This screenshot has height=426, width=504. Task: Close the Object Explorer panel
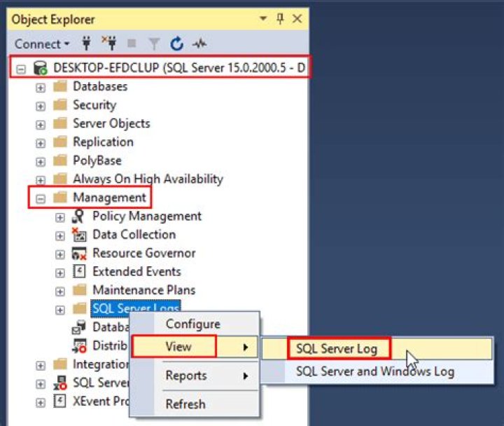(297, 19)
